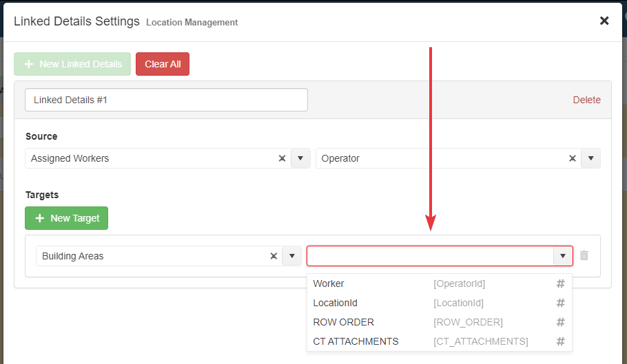Choose LocationId from the dropdown list

336,303
